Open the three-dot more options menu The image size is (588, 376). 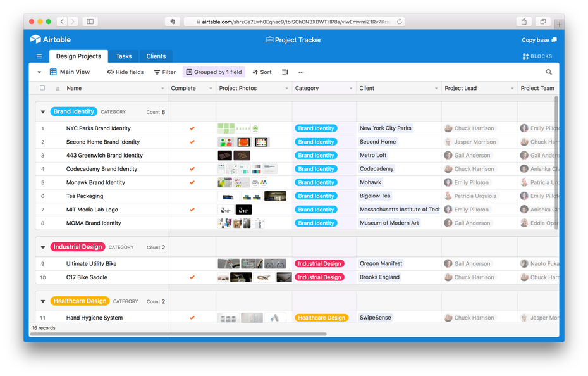coord(301,72)
